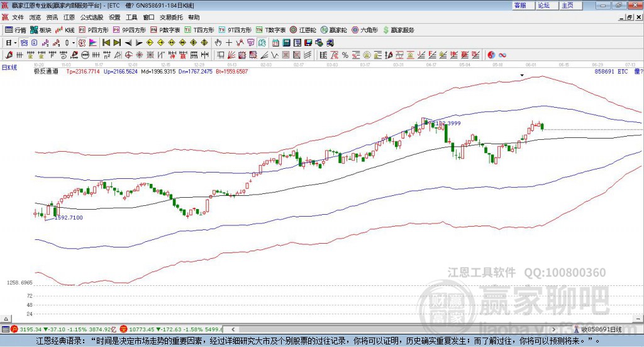The image size is (644, 347).
Task: Select the zigzag wave line tool
Action: tap(275, 55)
